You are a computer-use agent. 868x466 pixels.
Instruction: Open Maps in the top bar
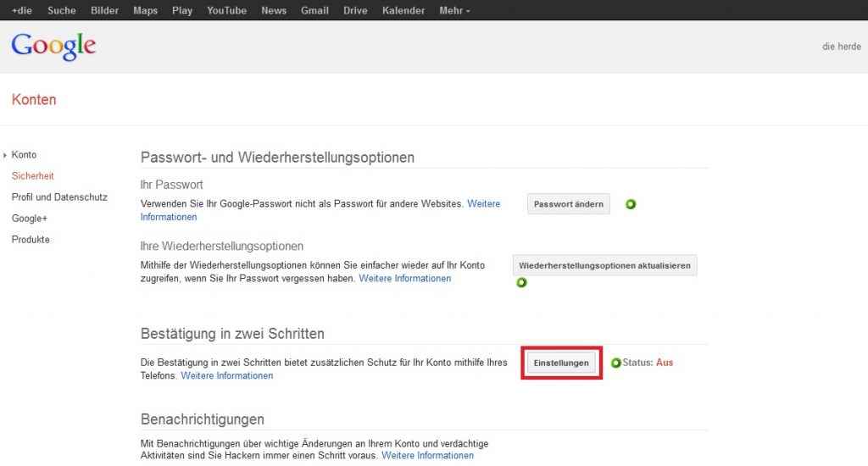point(145,10)
